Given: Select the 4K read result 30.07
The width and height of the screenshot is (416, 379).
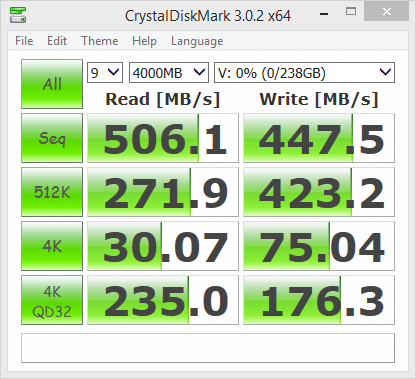Looking at the screenshot, I should [x=163, y=246].
